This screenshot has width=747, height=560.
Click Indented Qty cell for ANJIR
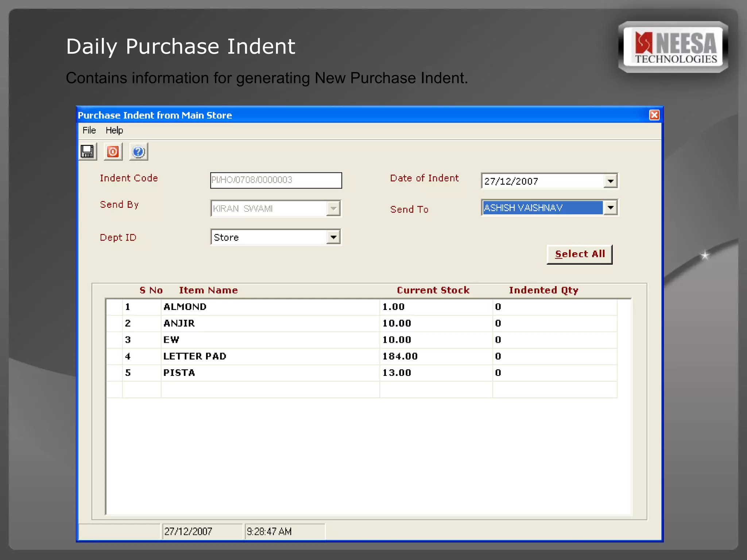(555, 323)
